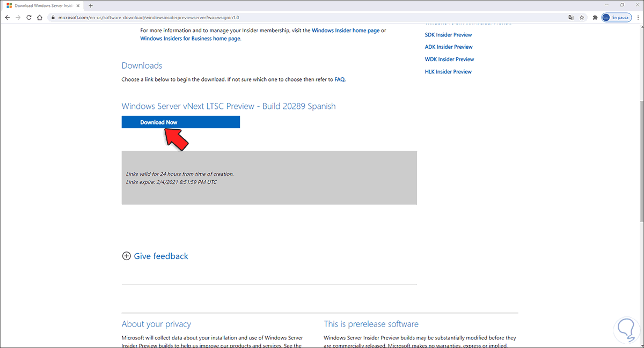Screen dimensions: 644x348
Task: Select the HLK Insider Preview link
Action: (448, 72)
